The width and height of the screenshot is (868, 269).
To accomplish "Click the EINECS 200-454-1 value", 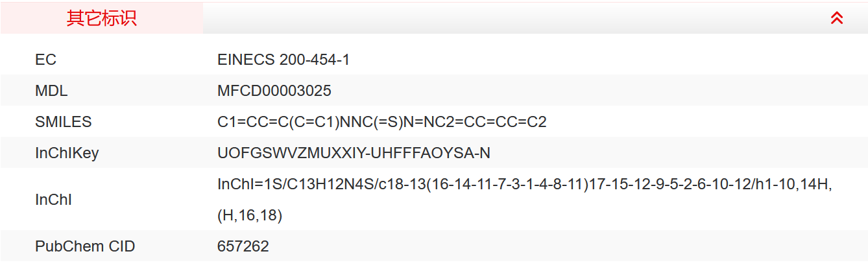I will pyautogui.click(x=283, y=60).
